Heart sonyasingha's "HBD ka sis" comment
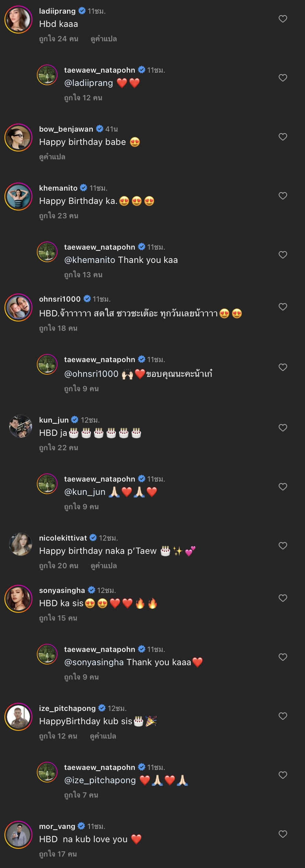This screenshot has height=868, width=305. tap(283, 598)
